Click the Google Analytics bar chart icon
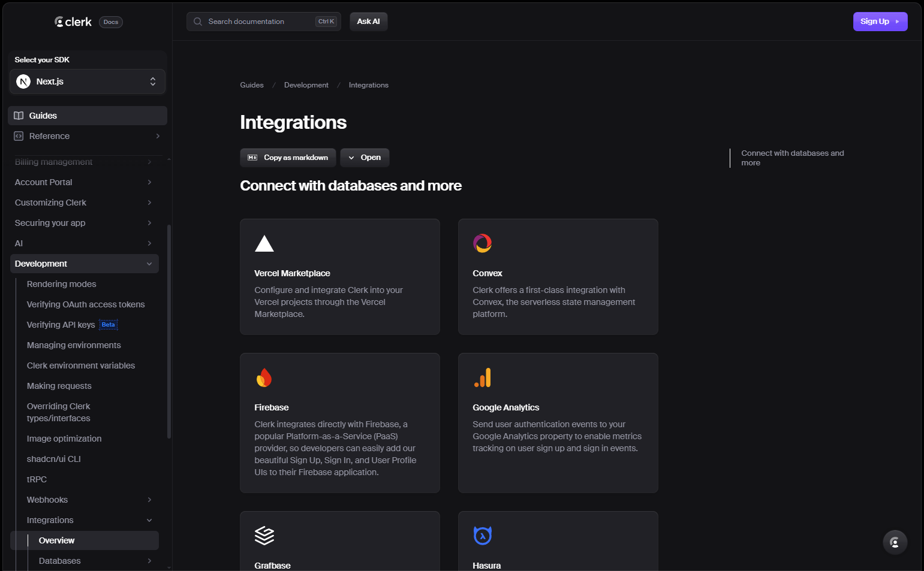This screenshot has height=571, width=924. [x=483, y=377]
